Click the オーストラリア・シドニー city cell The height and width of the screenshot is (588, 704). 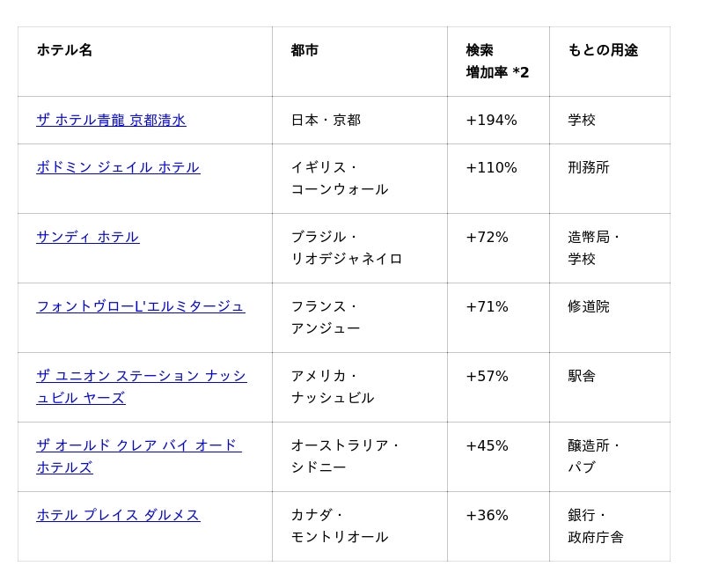tap(345, 456)
